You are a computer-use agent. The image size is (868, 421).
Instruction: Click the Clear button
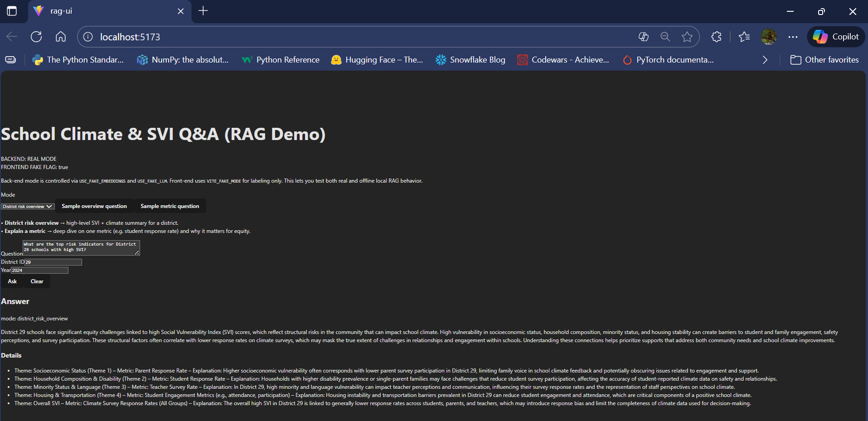coord(37,281)
